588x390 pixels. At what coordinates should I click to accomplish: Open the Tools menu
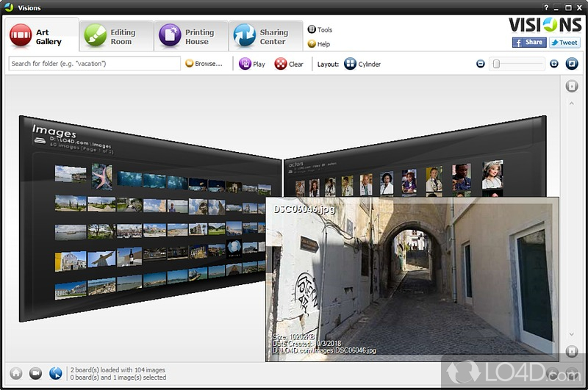(x=320, y=30)
